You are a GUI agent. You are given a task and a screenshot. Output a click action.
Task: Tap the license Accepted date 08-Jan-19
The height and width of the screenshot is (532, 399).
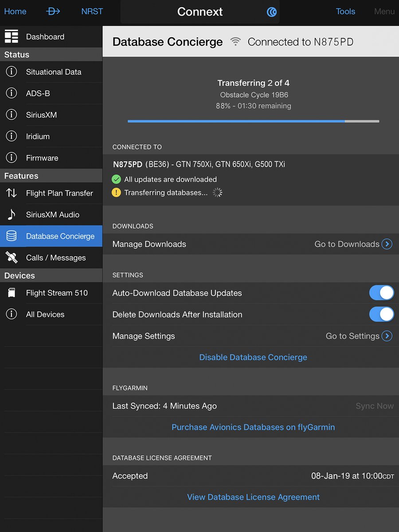[353, 476]
